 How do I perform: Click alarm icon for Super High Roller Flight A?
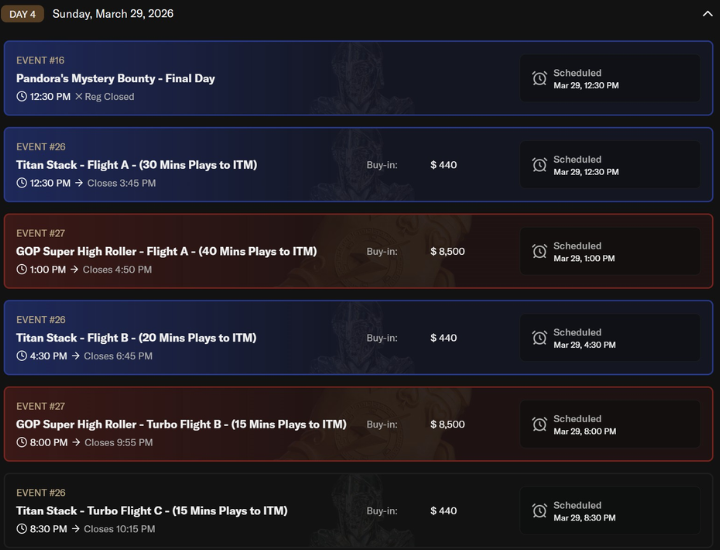click(x=540, y=252)
